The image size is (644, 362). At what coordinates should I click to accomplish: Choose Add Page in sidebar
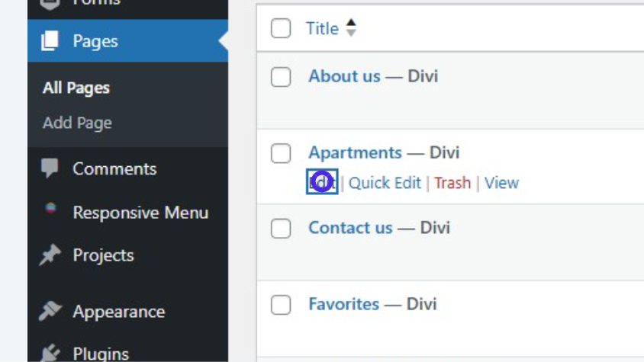coord(77,123)
